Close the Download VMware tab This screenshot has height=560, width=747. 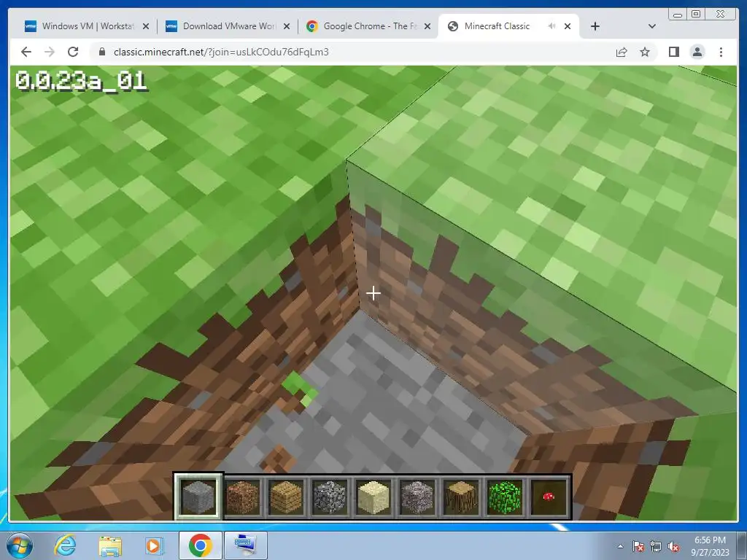(286, 26)
